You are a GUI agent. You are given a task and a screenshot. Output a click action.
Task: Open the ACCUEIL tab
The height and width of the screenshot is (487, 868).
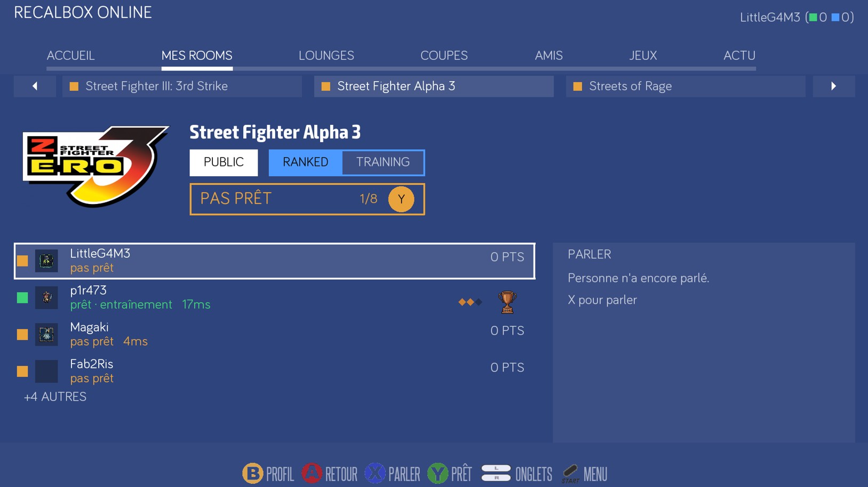70,56
